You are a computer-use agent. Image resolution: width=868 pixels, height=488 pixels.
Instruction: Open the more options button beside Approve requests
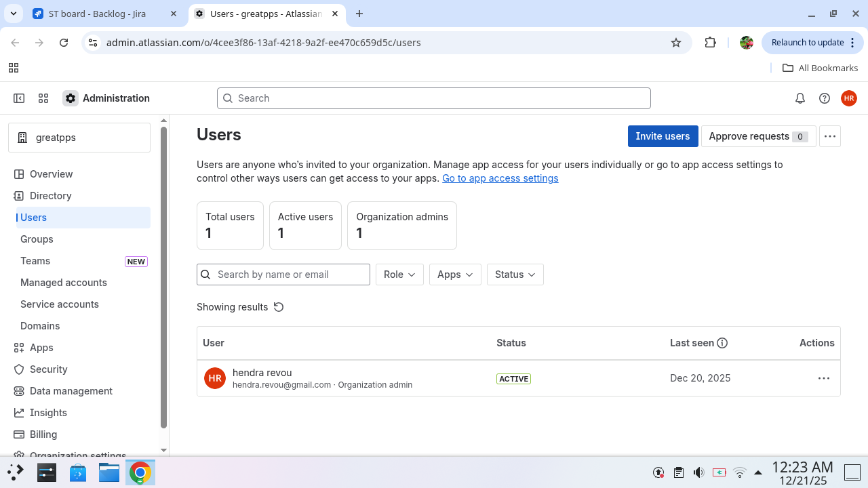tap(830, 136)
